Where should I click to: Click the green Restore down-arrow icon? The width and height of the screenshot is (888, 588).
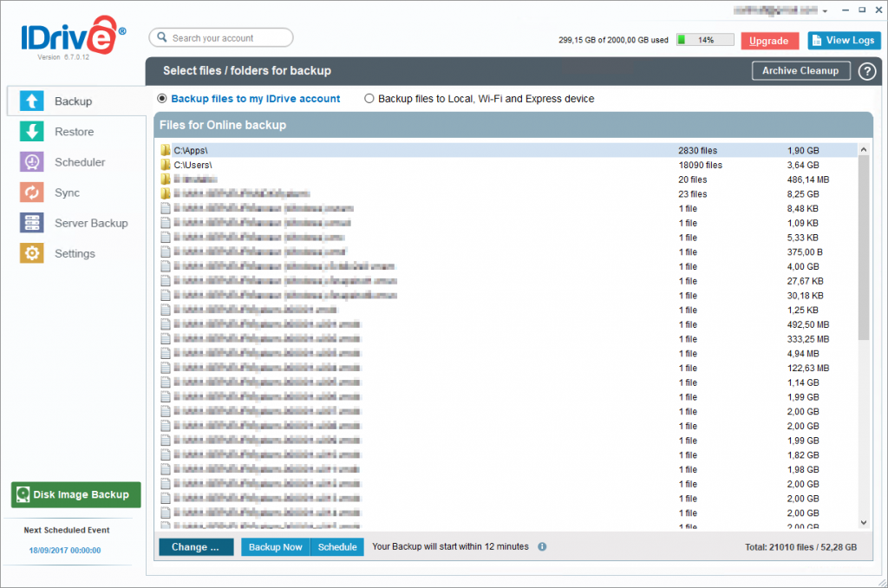32,132
